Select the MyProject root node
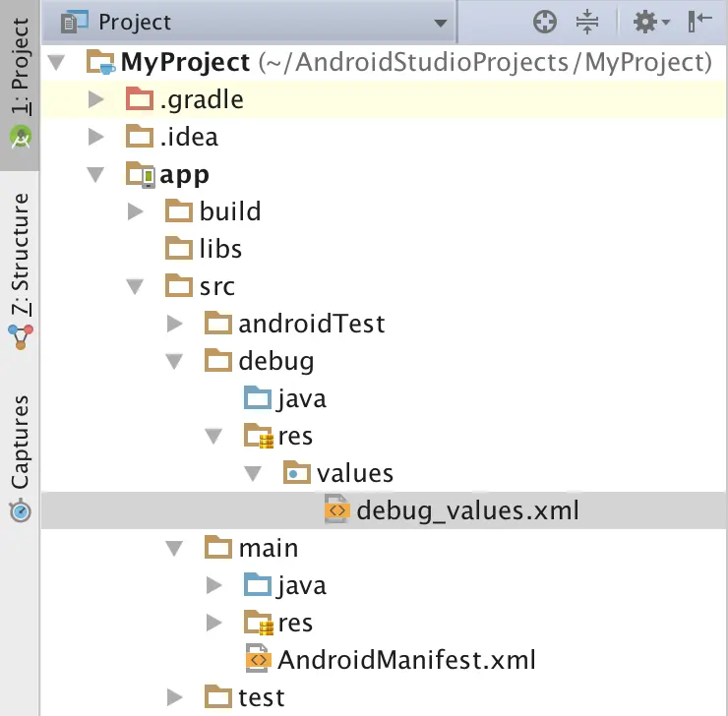 [x=185, y=63]
